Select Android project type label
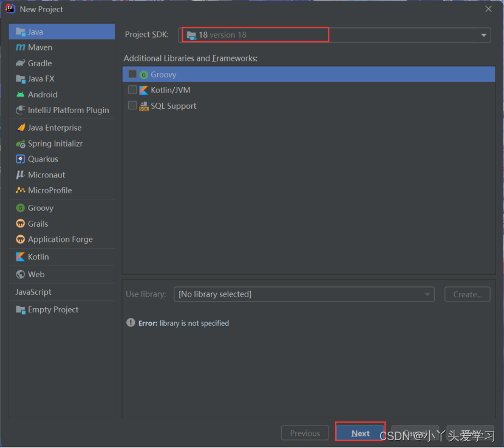The image size is (504, 448). coord(43,94)
